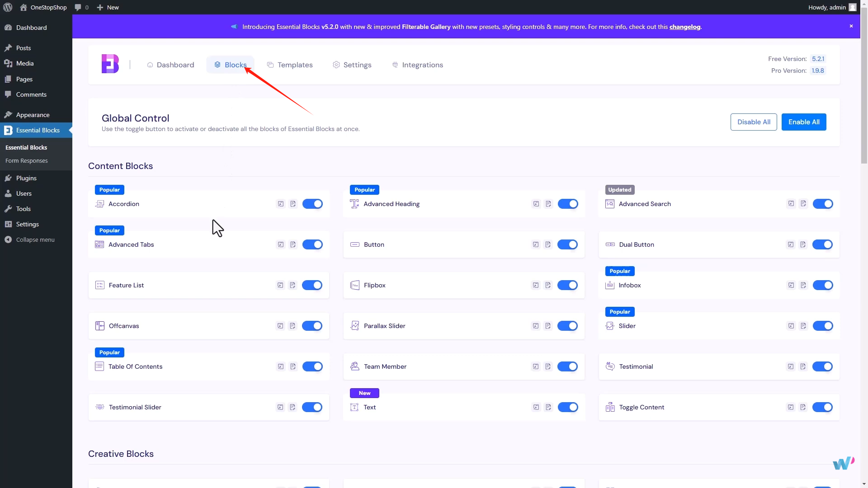Select Form Responses under Essential Blocks
The width and height of the screenshot is (868, 488).
26,160
